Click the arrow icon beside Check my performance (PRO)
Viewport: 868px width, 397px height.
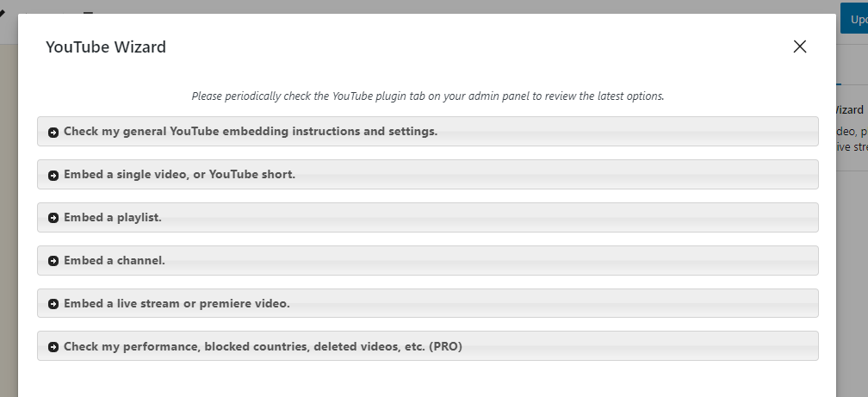pos(53,347)
